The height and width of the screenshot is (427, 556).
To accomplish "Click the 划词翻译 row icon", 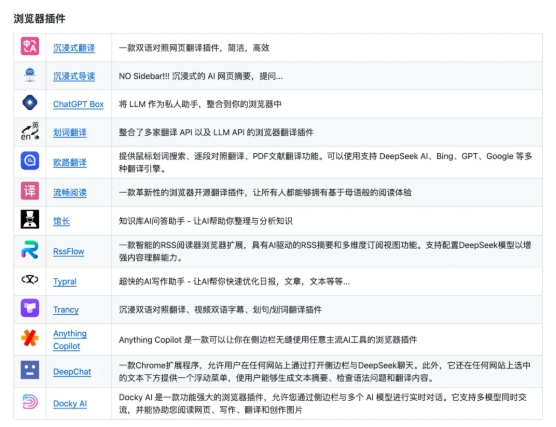I will (x=30, y=131).
